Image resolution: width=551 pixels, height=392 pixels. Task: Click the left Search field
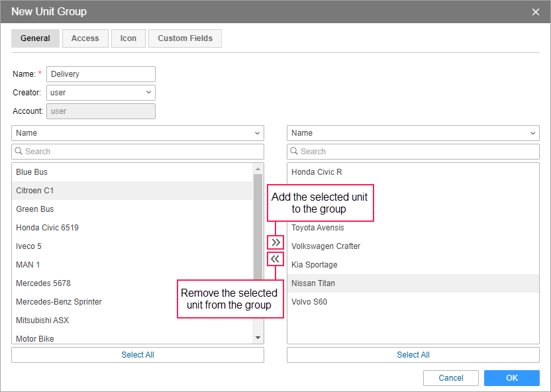point(138,152)
